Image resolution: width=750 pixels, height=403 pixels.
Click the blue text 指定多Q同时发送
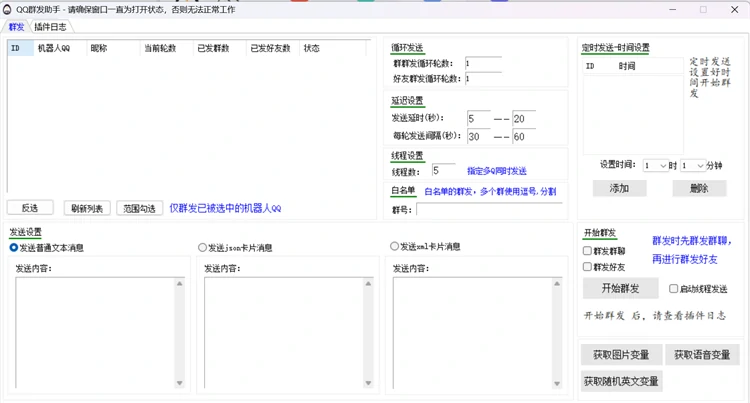(497, 171)
